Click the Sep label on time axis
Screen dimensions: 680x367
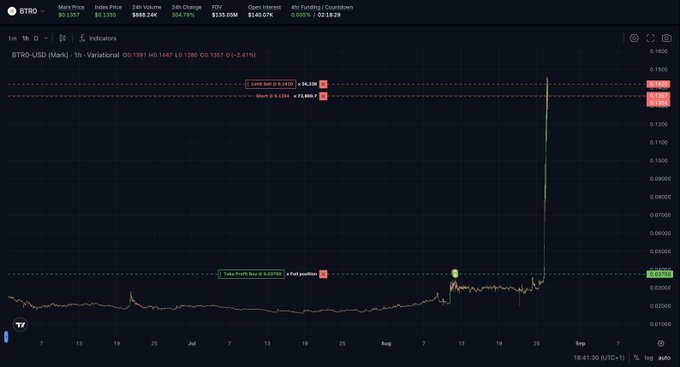[580, 344]
